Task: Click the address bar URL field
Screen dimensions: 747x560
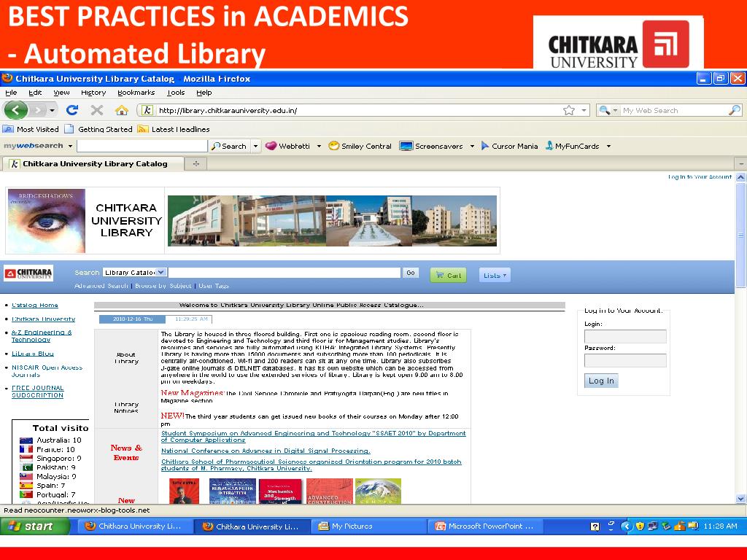Action: [359, 111]
